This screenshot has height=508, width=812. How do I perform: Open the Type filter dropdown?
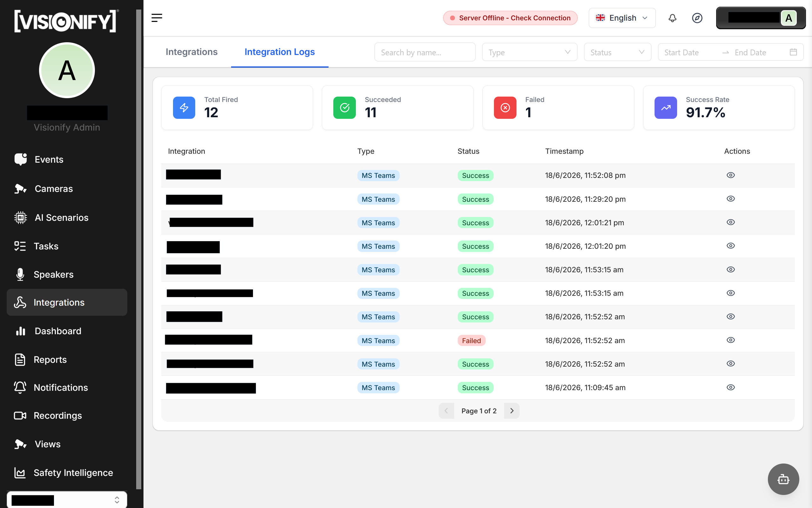[529, 52]
